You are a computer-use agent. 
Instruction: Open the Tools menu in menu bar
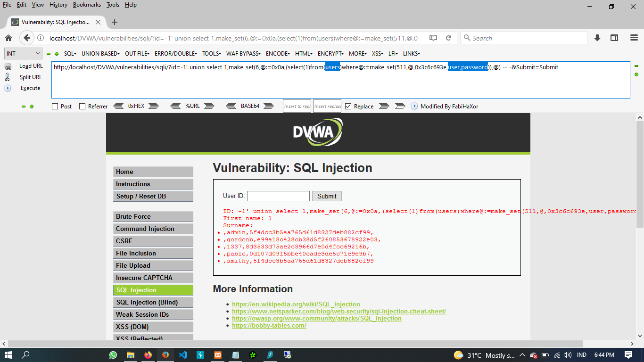coord(113,5)
